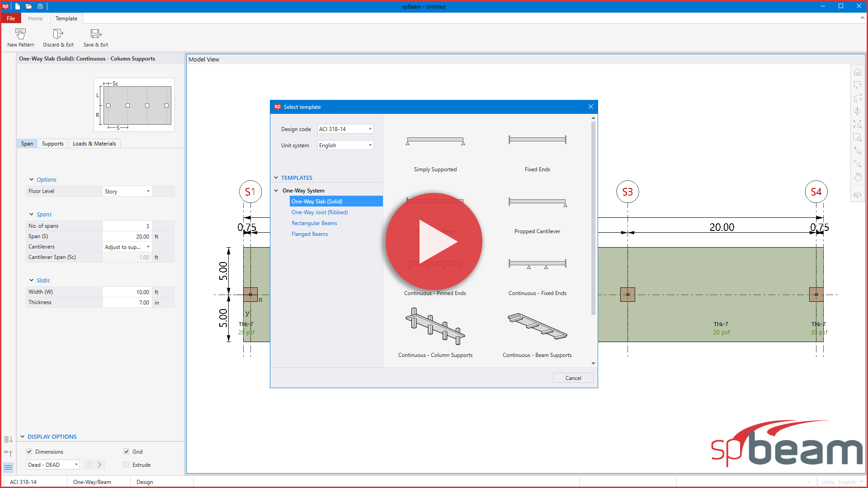Switch to the Supports tab
The width and height of the screenshot is (868, 488).
52,143
